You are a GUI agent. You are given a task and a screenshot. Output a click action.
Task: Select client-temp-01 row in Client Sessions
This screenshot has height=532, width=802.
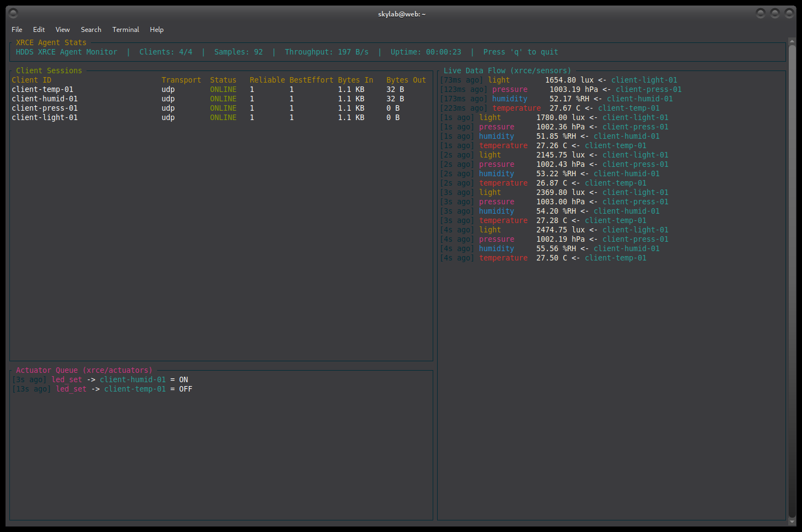(x=42, y=89)
